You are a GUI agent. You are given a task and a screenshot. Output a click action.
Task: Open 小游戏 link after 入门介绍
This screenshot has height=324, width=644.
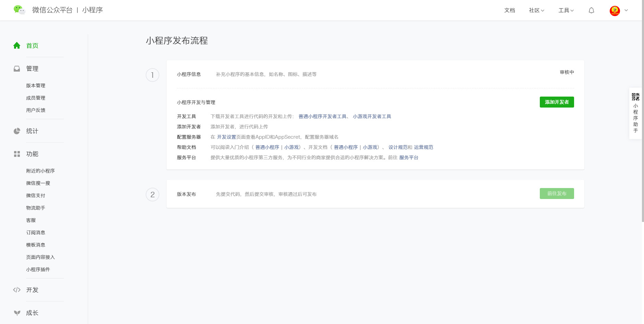291,147
